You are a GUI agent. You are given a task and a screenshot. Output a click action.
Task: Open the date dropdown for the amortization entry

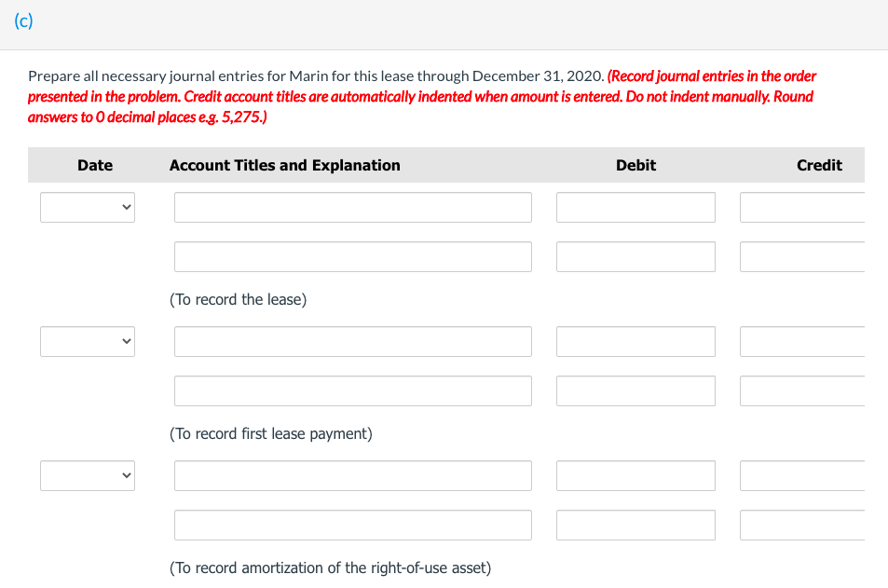coord(87,475)
